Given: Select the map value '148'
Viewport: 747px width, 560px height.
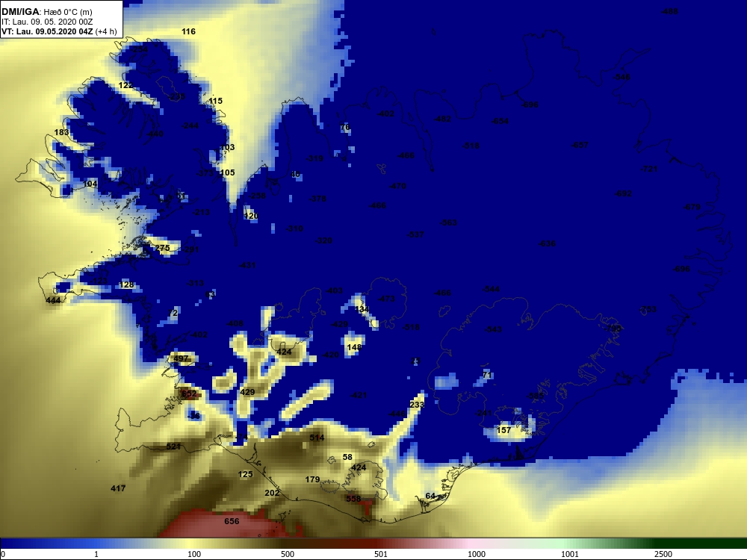Looking at the screenshot, I should click(354, 347).
